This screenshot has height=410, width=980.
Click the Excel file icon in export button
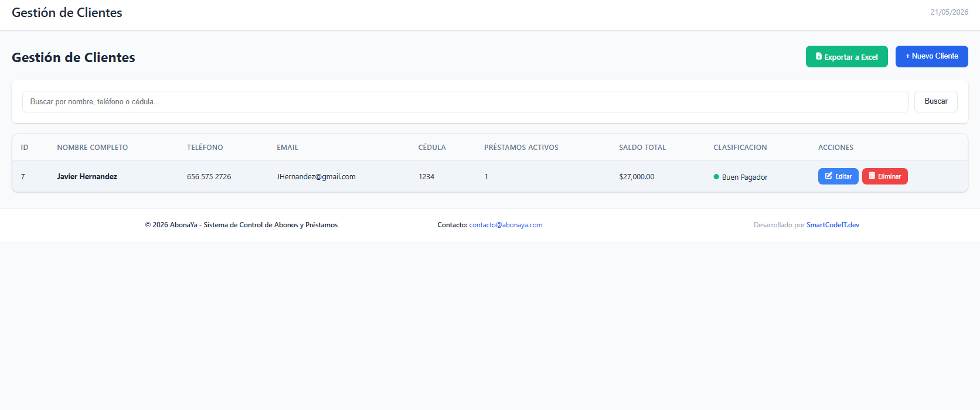[819, 56]
